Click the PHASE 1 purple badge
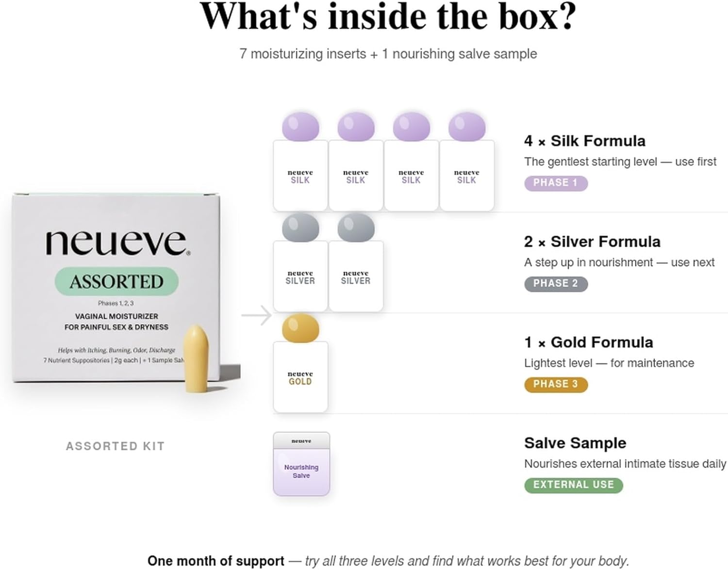Image resolution: width=728 pixels, height=570 pixels. [556, 183]
